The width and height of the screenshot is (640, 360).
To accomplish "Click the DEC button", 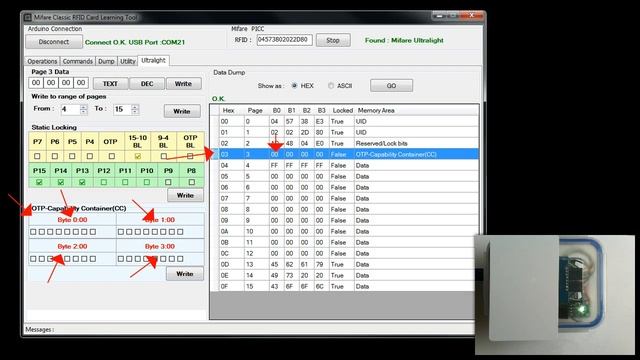I will (147, 84).
